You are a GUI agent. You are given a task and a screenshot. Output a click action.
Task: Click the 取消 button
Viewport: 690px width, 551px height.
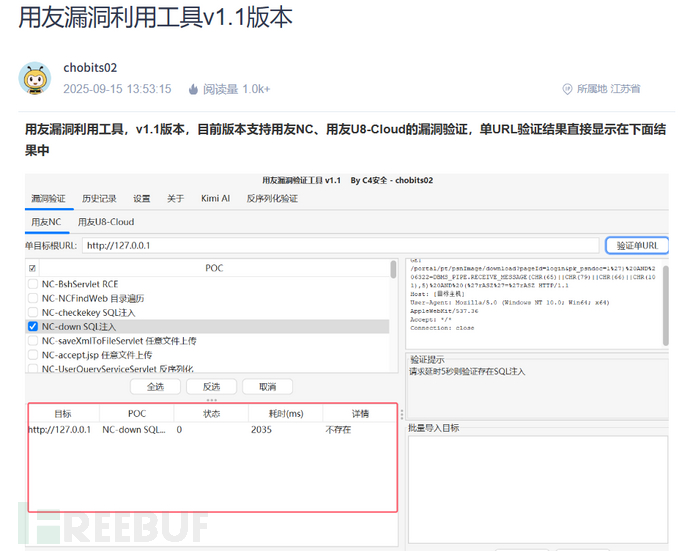[x=267, y=386]
